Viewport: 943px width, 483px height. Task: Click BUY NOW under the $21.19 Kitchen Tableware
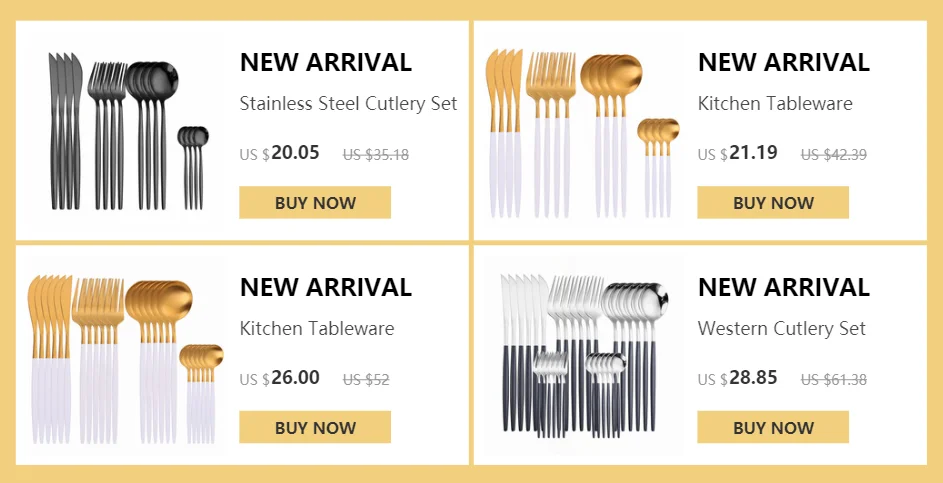point(773,203)
